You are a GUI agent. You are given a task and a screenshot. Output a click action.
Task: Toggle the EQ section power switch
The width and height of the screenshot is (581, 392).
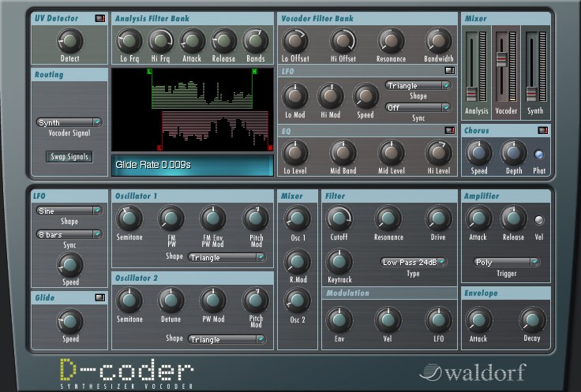pos(449,130)
